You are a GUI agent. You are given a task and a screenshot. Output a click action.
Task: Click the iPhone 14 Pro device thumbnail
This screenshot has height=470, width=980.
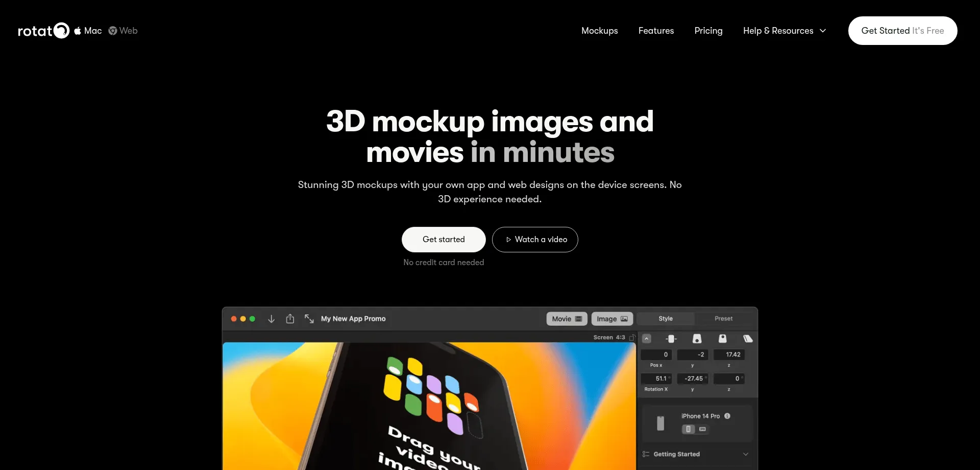pyautogui.click(x=660, y=423)
